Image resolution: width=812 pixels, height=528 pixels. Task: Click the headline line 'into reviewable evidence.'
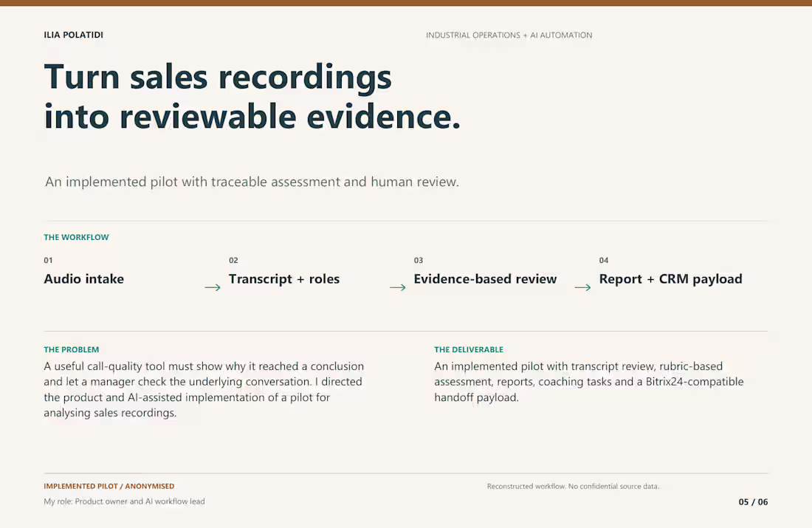(252, 117)
